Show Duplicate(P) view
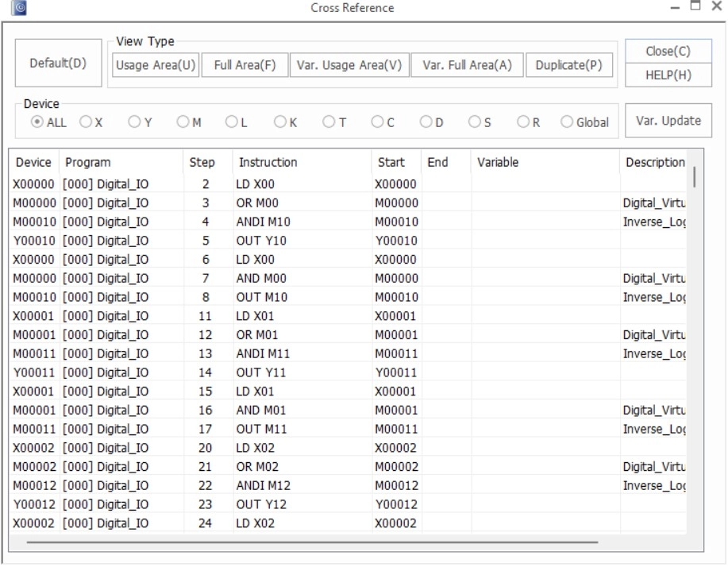This screenshot has width=728, height=567. click(568, 65)
